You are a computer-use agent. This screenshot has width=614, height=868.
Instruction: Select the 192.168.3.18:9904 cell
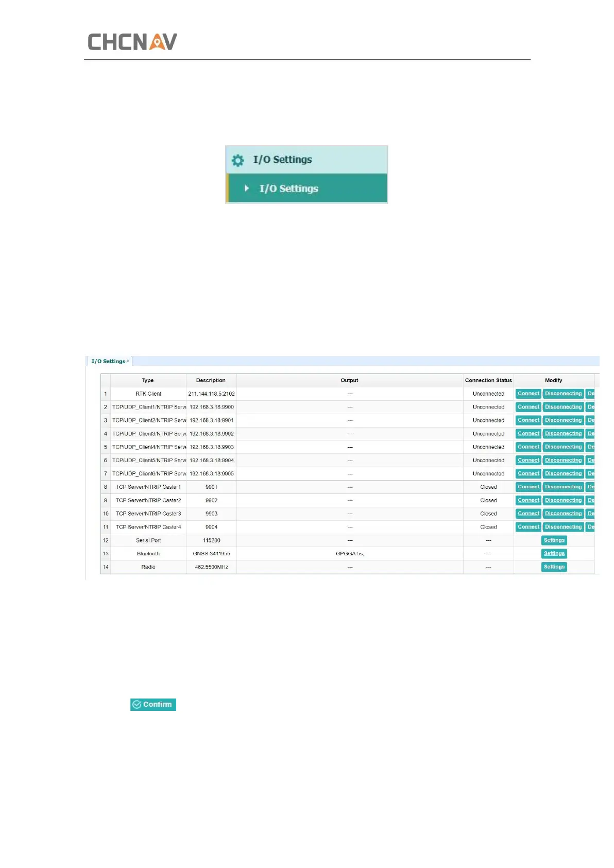pos(211,461)
